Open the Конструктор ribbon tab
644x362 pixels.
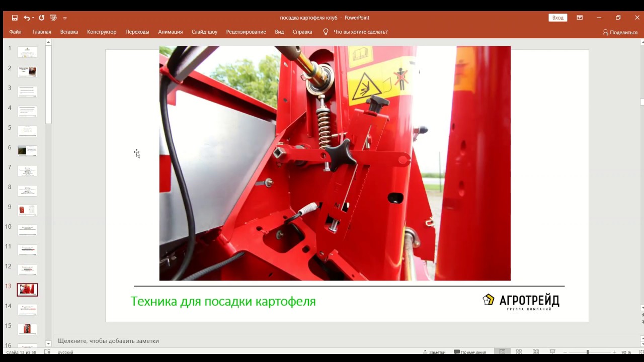[x=102, y=32]
